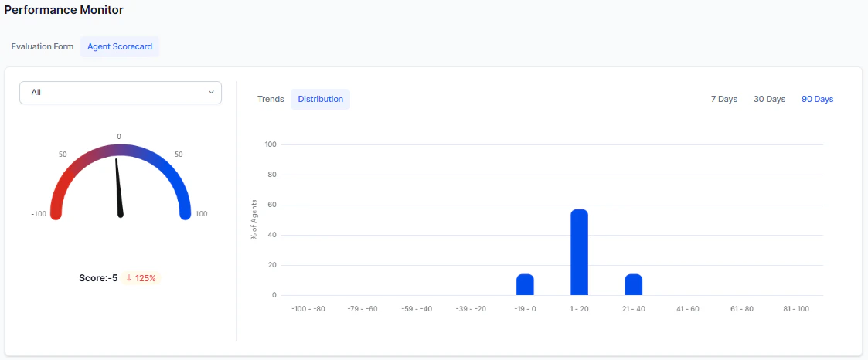
Task: Click the red end of gauge arc
Action: click(56, 214)
